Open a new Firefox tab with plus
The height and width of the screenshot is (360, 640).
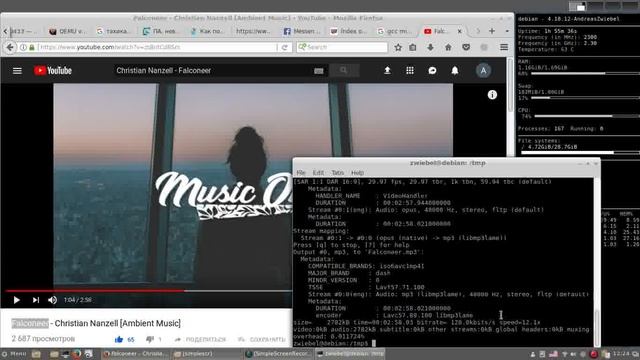(x=492, y=31)
